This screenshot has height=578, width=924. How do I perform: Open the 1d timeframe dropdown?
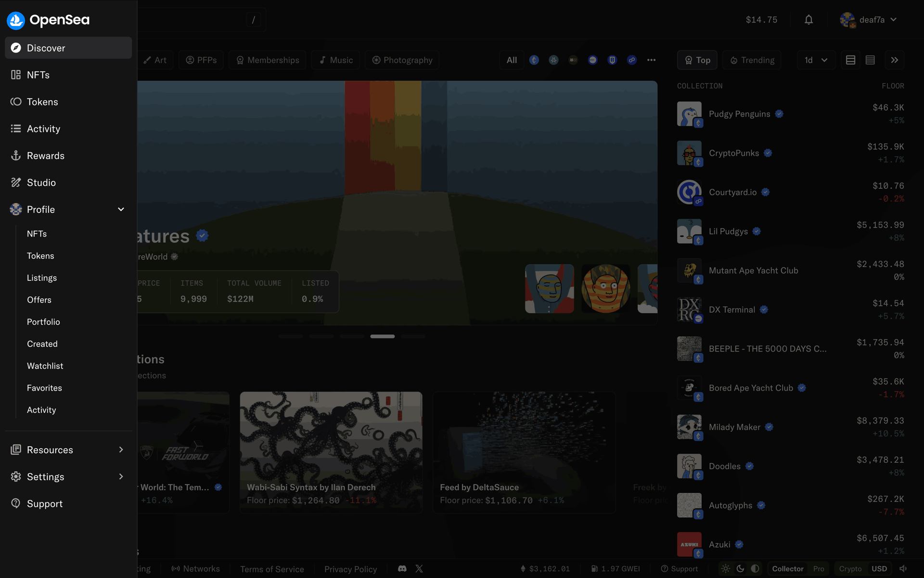[816, 60]
